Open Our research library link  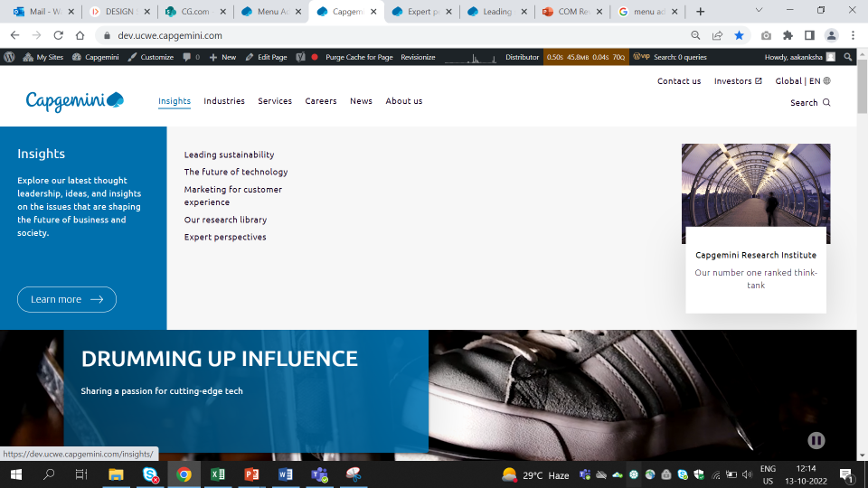225,220
